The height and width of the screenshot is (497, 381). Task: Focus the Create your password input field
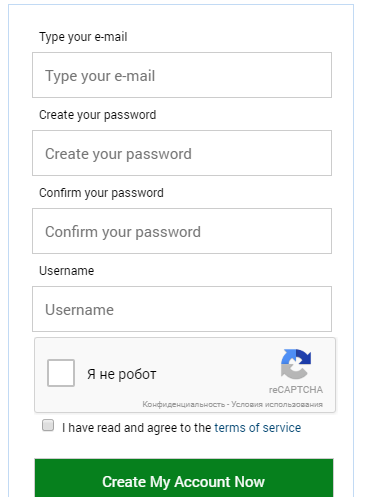click(x=182, y=153)
